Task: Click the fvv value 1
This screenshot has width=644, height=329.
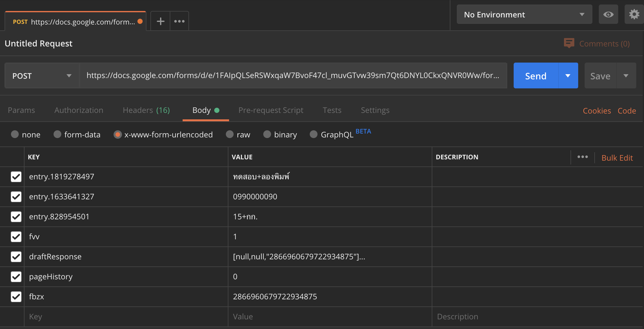Action: [330, 237]
